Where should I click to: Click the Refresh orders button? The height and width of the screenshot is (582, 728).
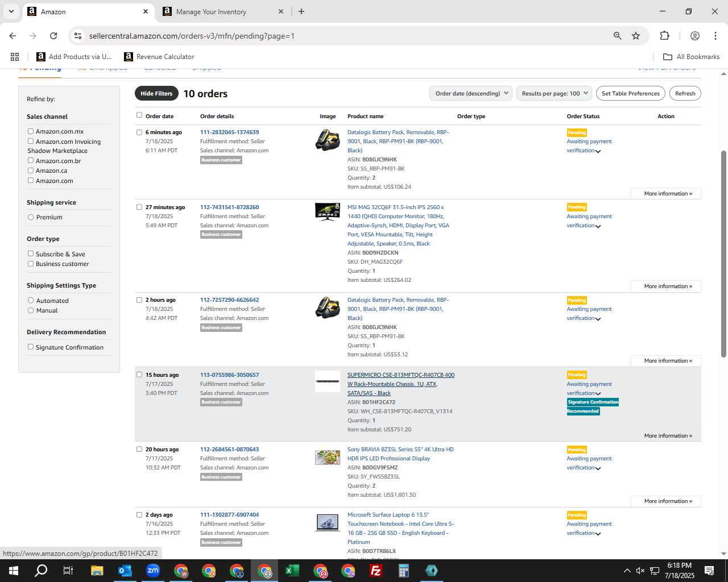click(685, 93)
